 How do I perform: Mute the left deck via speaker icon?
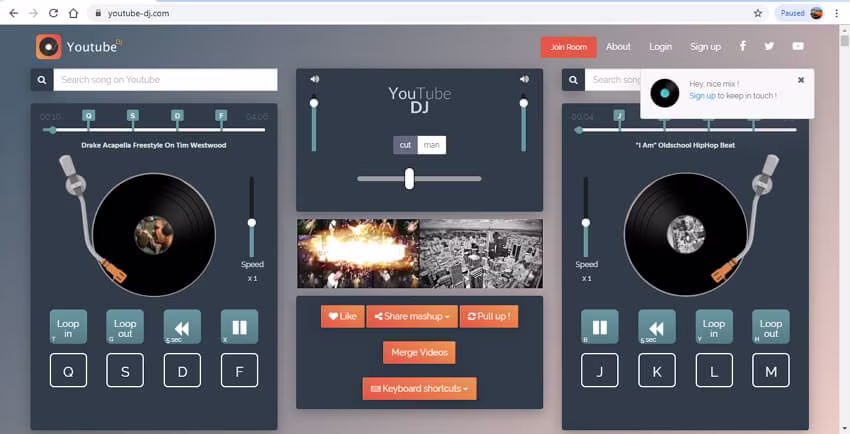tap(314, 79)
